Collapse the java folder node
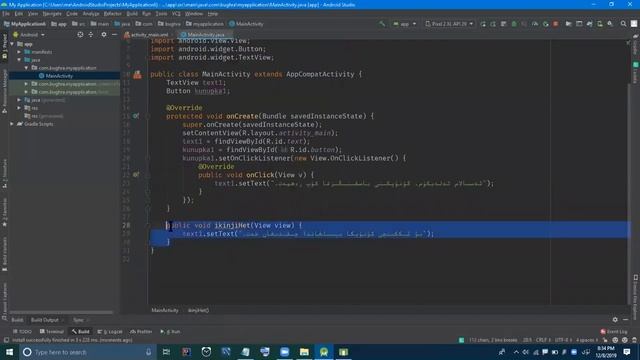The width and height of the screenshot is (640, 360). click(19, 60)
